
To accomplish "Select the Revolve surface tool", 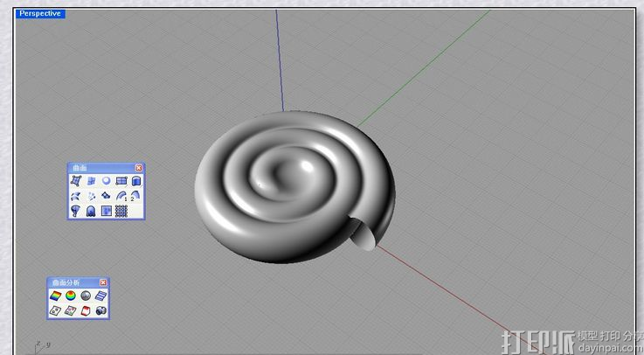I will pyautogui.click(x=76, y=212).
